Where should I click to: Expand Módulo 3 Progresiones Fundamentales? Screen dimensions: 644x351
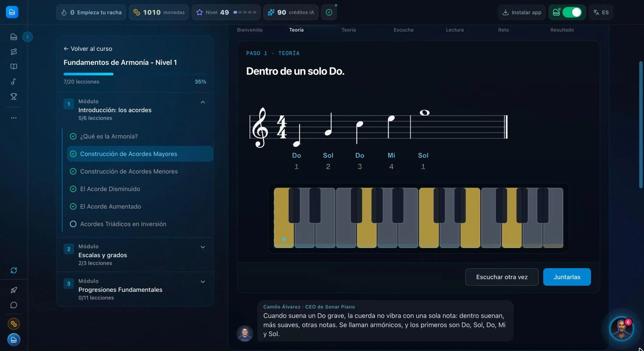[x=135, y=289]
